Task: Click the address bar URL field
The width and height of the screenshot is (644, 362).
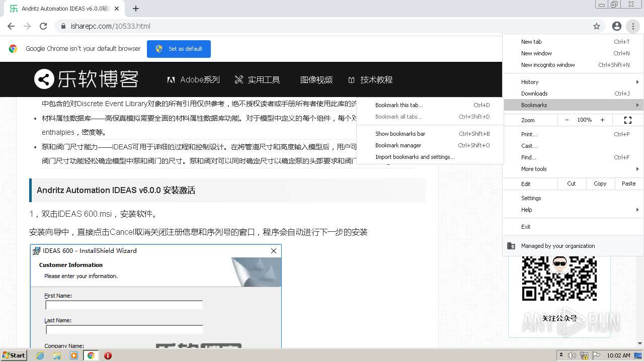Action: click(322, 26)
